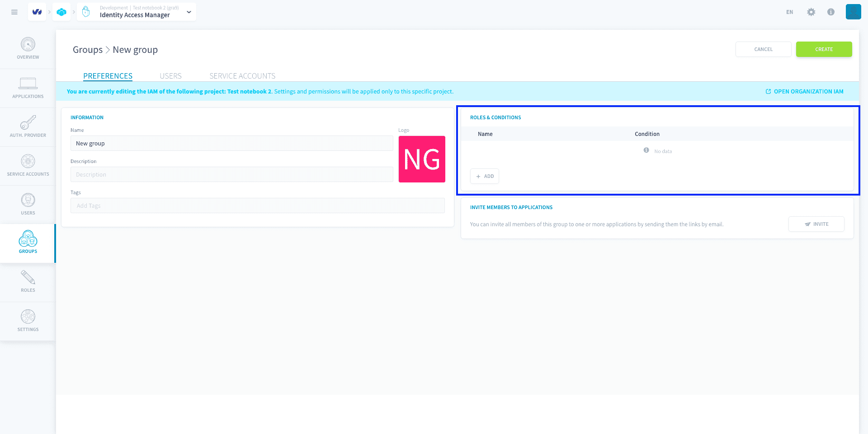
Task: Open the info icon in header
Action: click(831, 12)
